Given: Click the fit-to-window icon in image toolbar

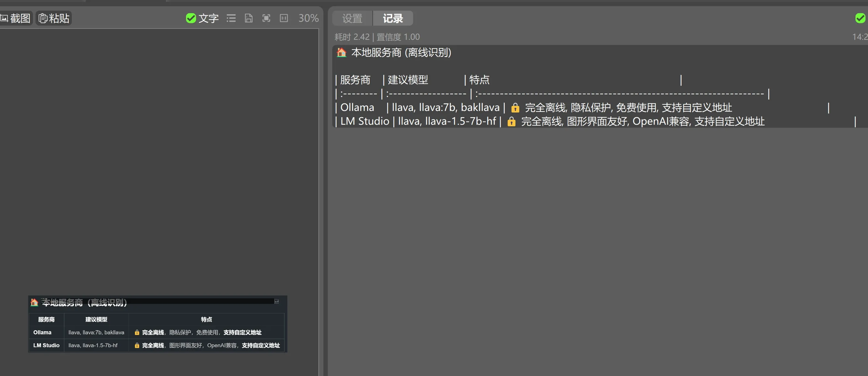Looking at the screenshot, I should [x=266, y=18].
